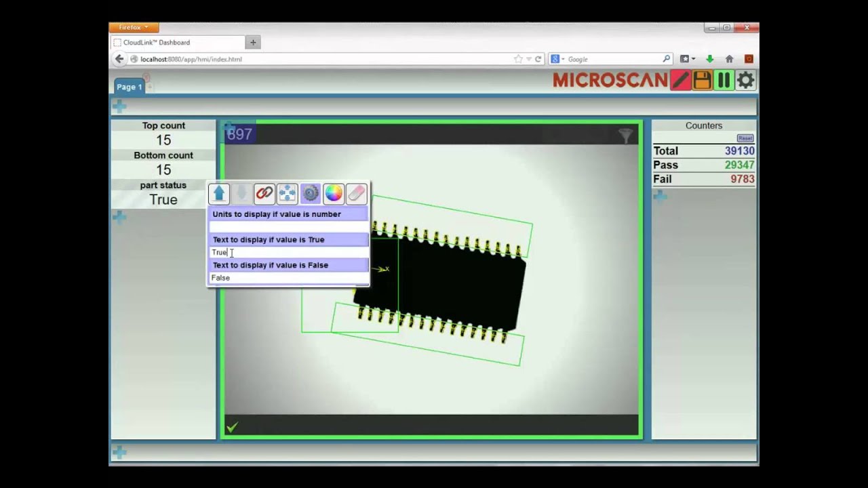Open a new browser tab with plus button
The width and height of the screenshot is (868, 488).
[x=253, y=42]
